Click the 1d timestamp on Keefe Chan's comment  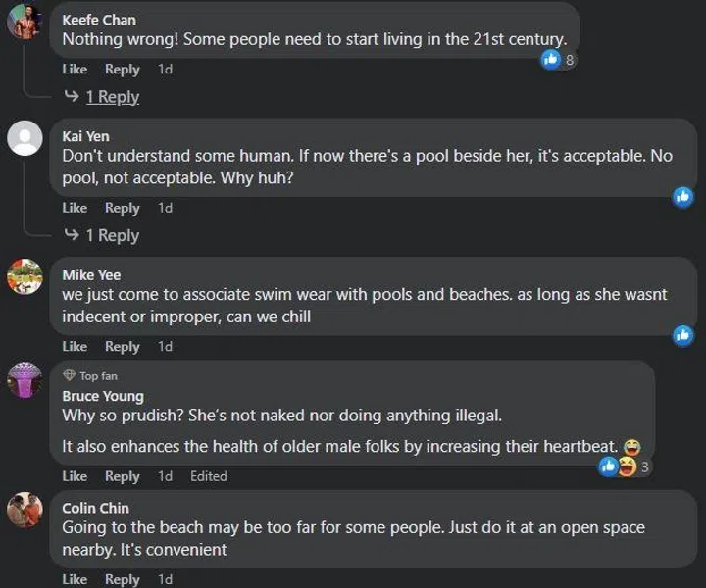point(166,70)
